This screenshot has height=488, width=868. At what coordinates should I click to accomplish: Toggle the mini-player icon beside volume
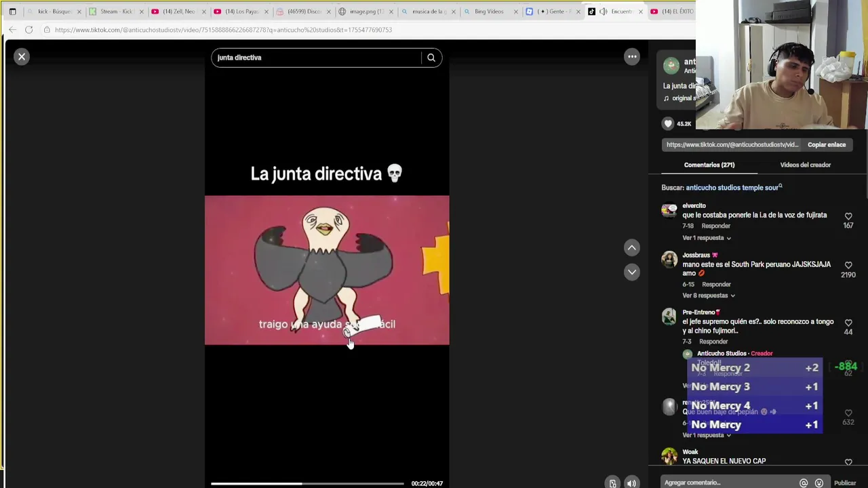pos(612,483)
